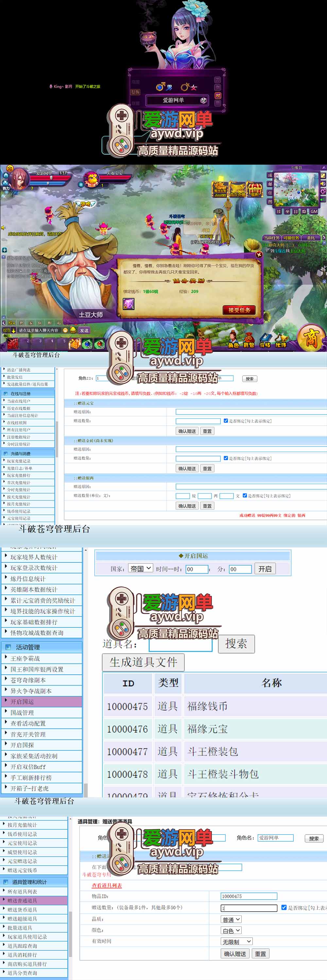Click the 福缘钱币 item row
Viewport: 327px width, 980px height.
click(x=215, y=707)
